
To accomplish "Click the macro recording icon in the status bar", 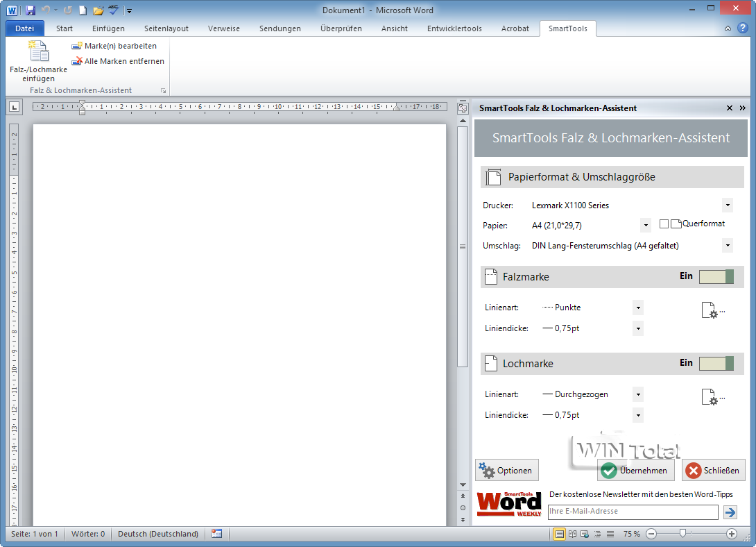I will click(217, 534).
